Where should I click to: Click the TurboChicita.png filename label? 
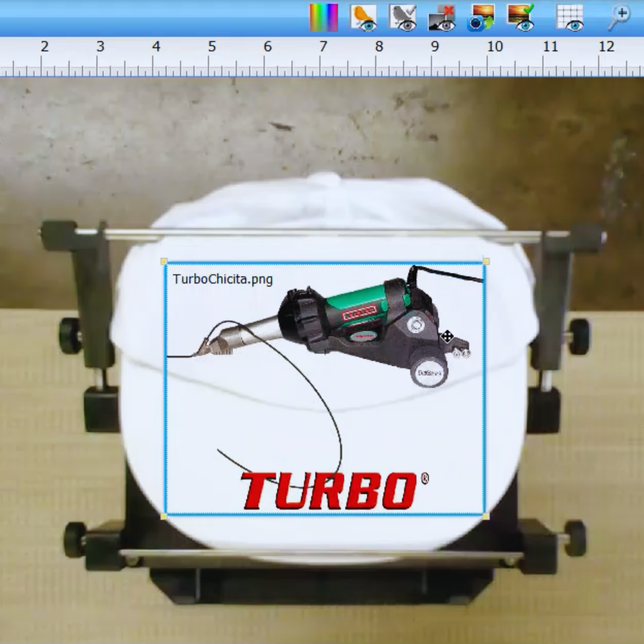pyautogui.click(x=223, y=279)
